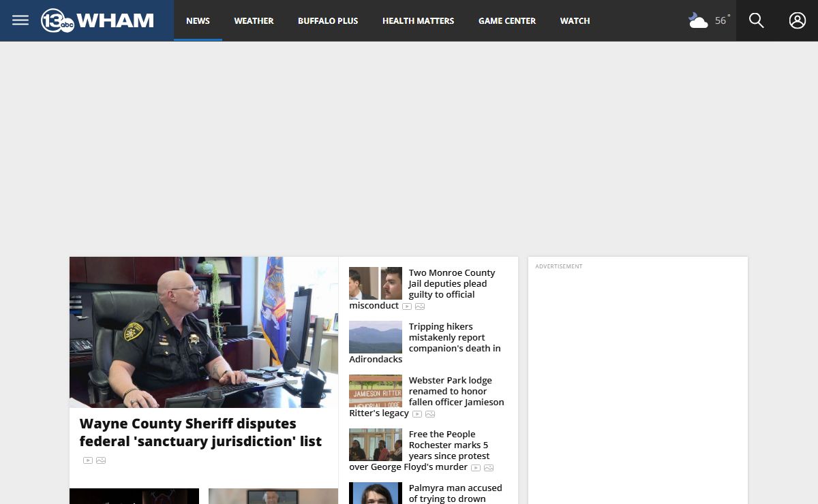The height and width of the screenshot is (504, 818).
Task: Open the GAME CENTER menu item
Action: coord(507,20)
